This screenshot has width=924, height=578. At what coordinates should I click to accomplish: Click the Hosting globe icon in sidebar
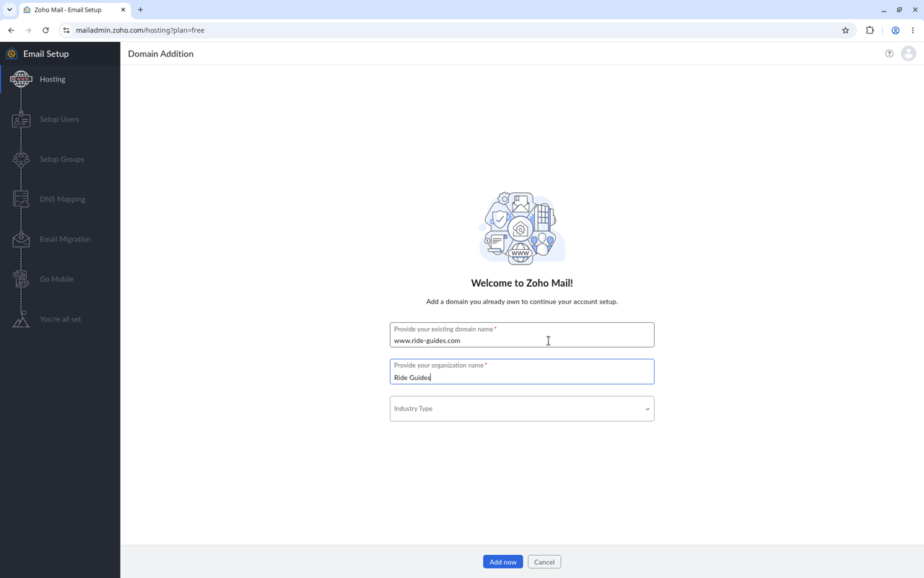[x=21, y=79]
